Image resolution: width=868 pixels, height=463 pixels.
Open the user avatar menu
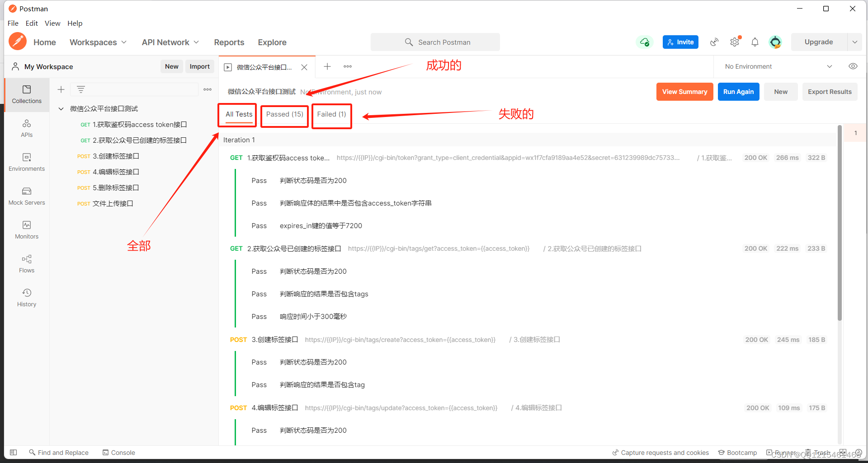(x=775, y=42)
